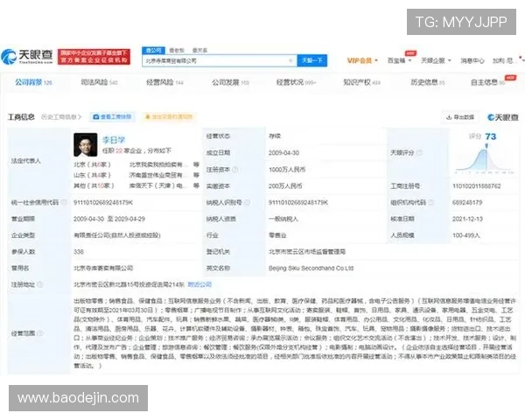Select the 查公司 search tab
Screen dimensions: 525x420
point(154,50)
